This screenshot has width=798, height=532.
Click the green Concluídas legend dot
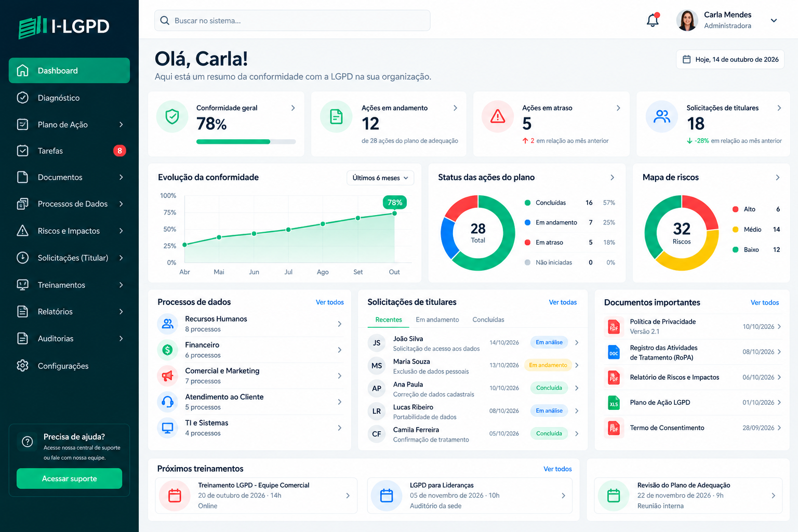coord(528,203)
